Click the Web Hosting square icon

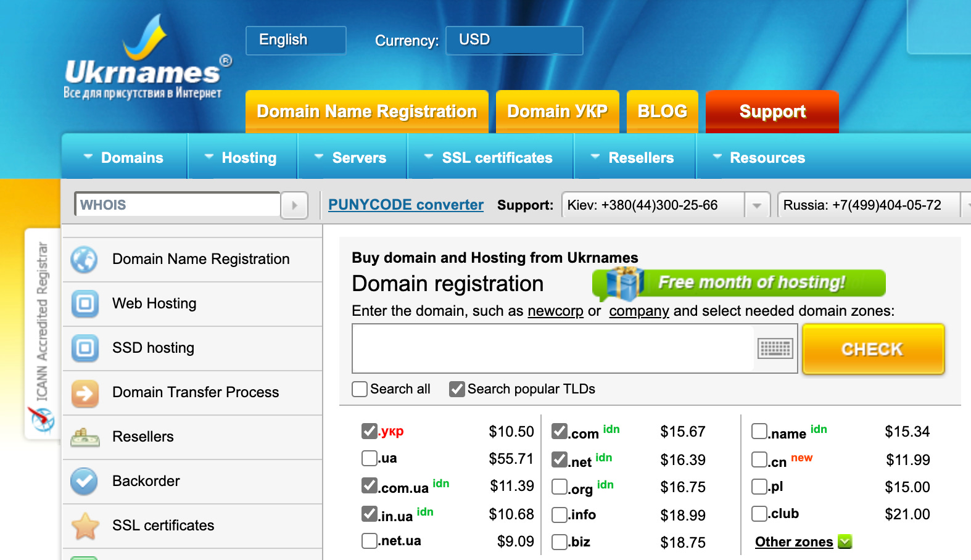point(85,304)
